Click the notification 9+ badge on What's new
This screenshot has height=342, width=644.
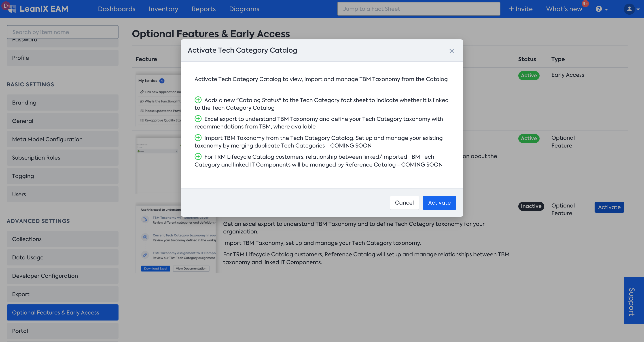pos(585,4)
